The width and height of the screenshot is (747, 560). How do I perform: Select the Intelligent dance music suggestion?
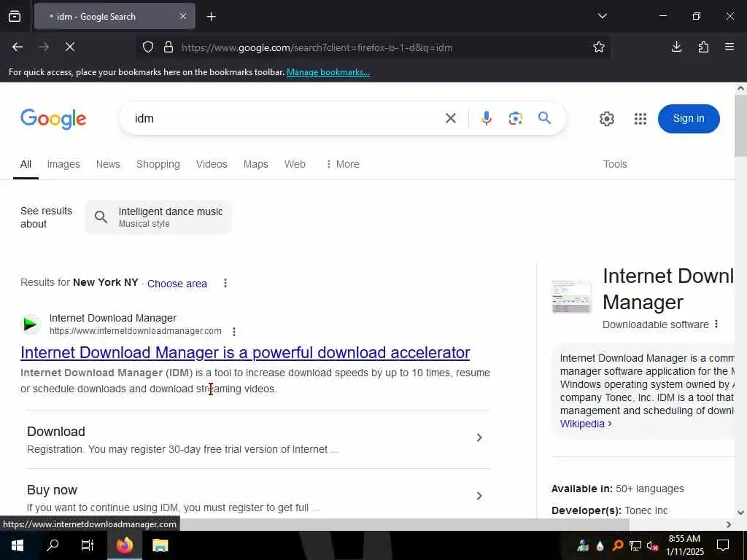click(158, 217)
